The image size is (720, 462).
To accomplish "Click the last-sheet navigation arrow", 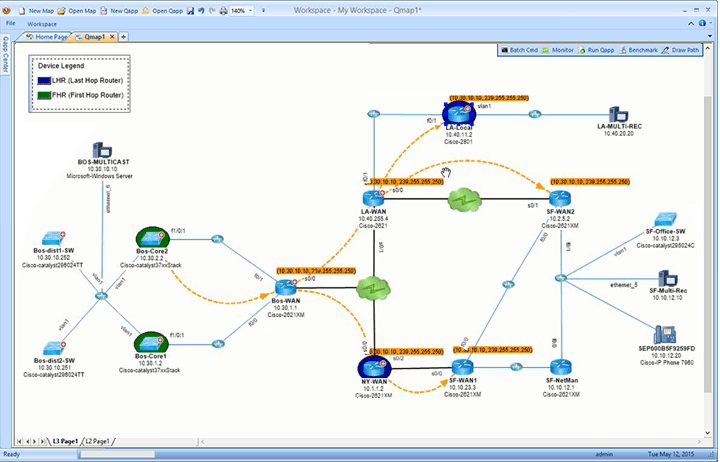I will [x=42, y=441].
